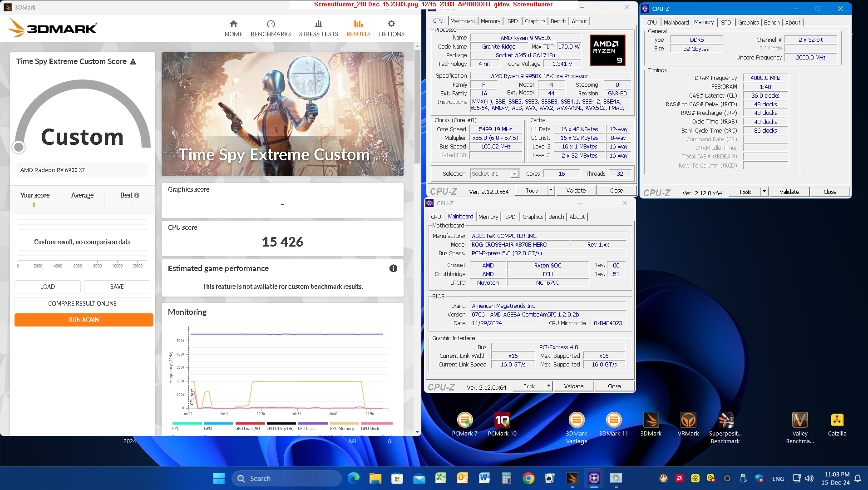Select SPD tab in the Memory CPU-Z window
The height and width of the screenshot is (490, 868).
click(726, 22)
